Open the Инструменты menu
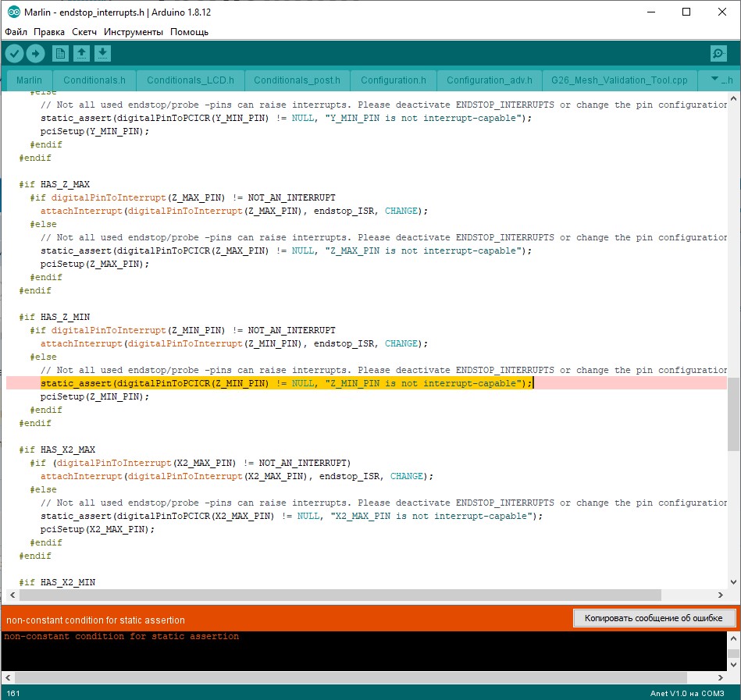This screenshot has height=700, width=741. coord(134,32)
